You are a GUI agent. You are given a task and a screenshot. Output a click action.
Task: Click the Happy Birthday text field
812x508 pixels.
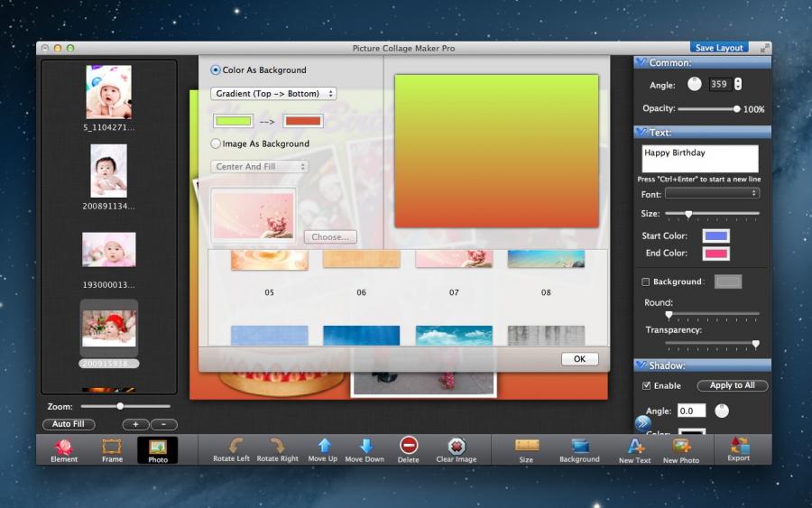tap(700, 159)
